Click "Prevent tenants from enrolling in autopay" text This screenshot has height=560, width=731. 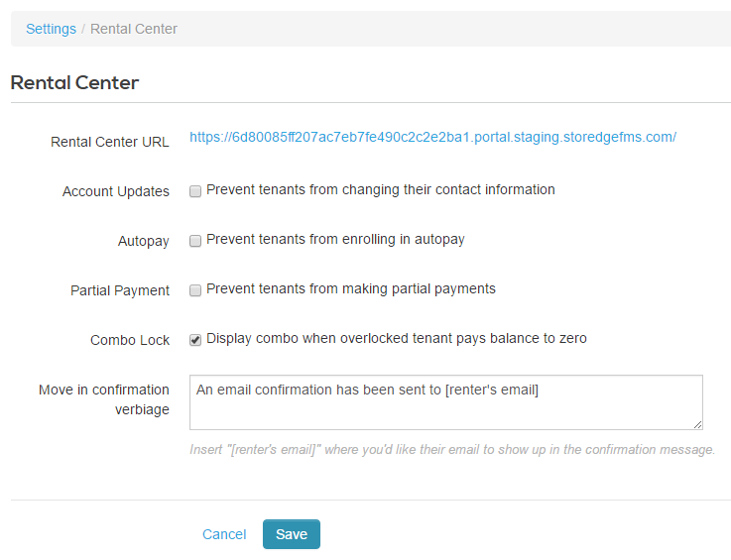coord(335,239)
